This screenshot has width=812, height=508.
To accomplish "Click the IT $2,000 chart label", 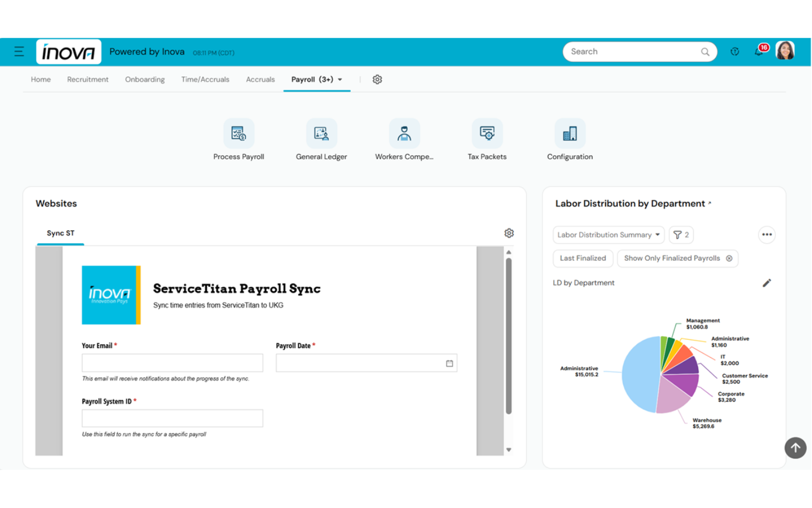I will (729, 360).
